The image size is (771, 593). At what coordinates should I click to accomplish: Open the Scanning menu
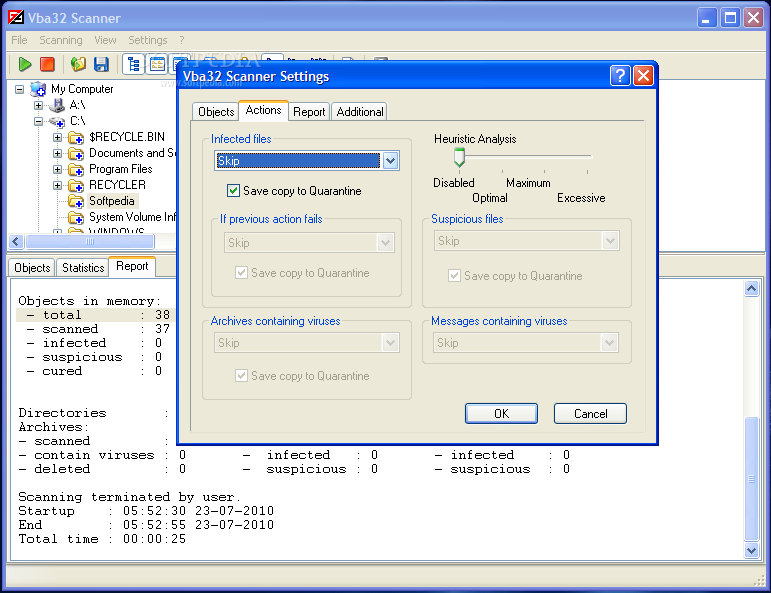click(61, 40)
